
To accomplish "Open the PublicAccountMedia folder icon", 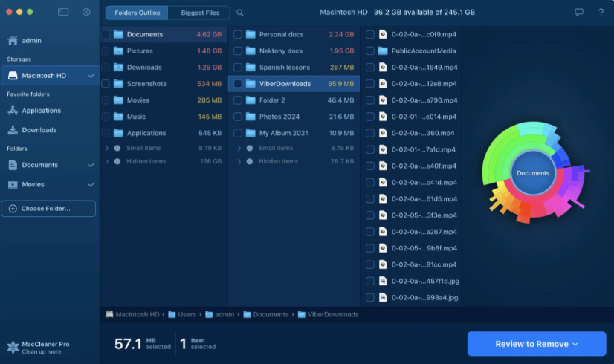I will tap(383, 51).
